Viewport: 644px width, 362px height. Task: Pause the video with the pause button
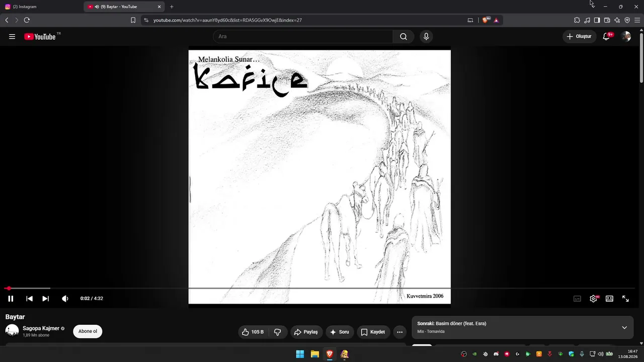pyautogui.click(x=11, y=299)
